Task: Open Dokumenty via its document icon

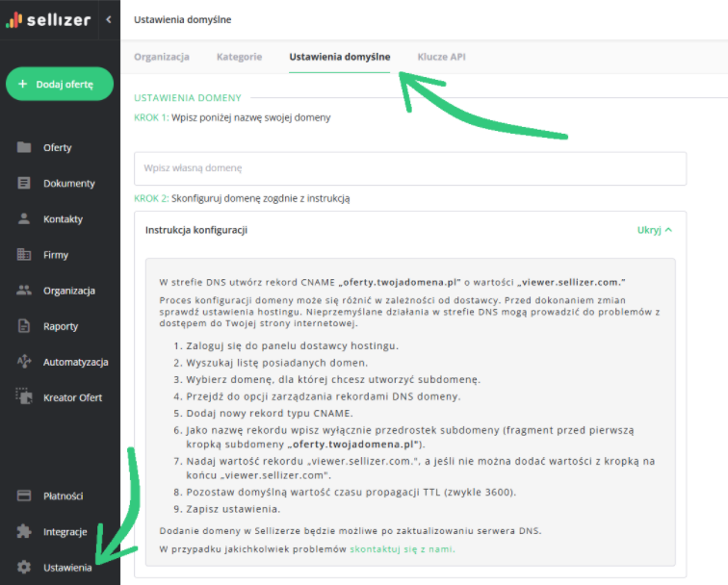Action: coord(24,184)
